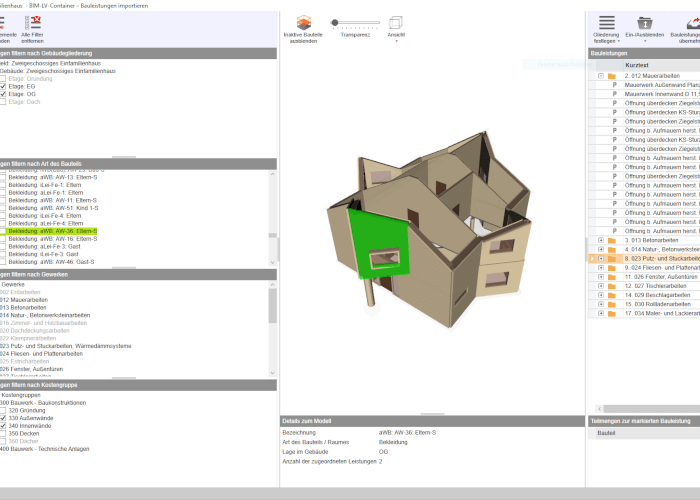The width and height of the screenshot is (700, 500).
Task: Uncheck '340 Innenwände' cost group
Action: click(x=3, y=426)
